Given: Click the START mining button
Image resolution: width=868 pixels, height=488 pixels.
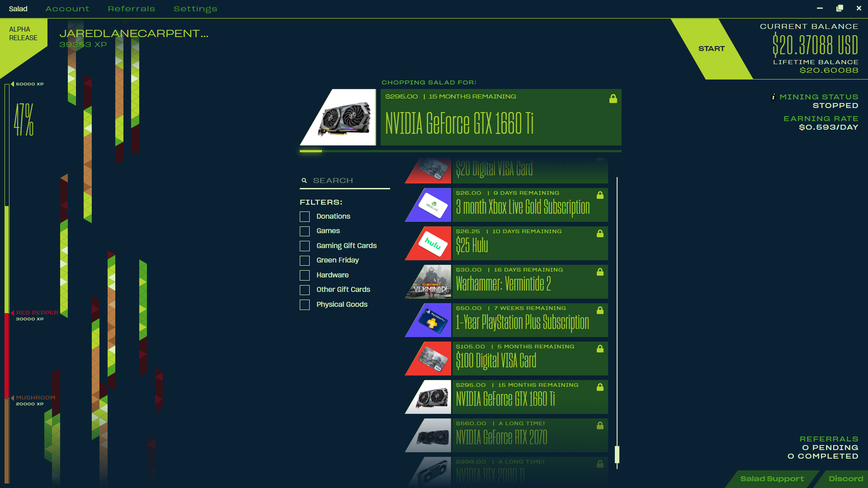Looking at the screenshot, I should pos(712,49).
